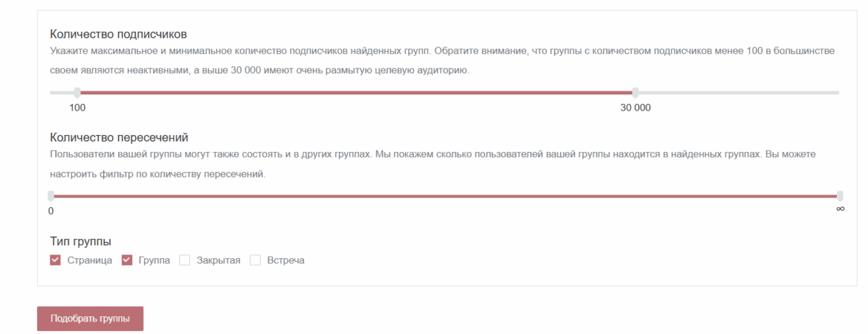Click the minimum intersections slider handle at 0
This screenshot has height=334, width=868.
coord(51,196)
